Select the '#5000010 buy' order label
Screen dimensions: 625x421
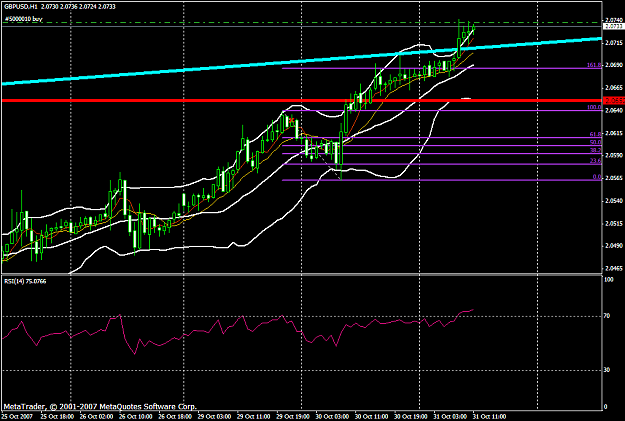click(24, 18)
